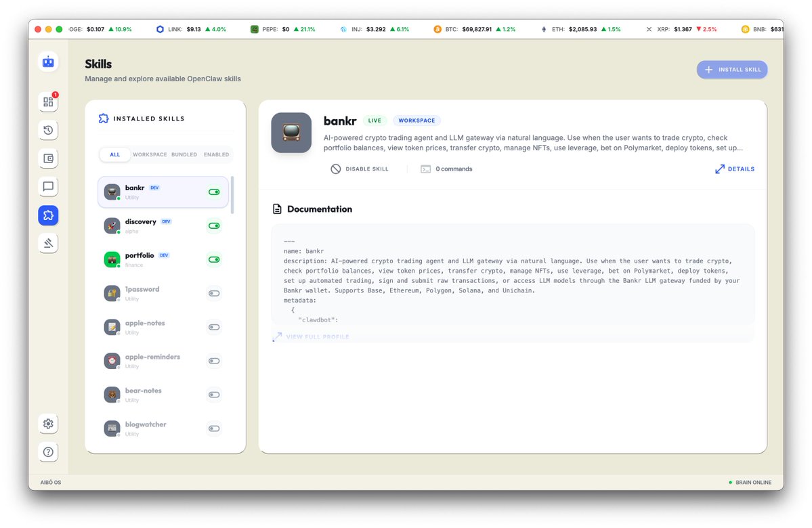This screenshot has width=812, height=528.
Task: Enable the apple-reminders skill switch
Action: pos(214,361)
